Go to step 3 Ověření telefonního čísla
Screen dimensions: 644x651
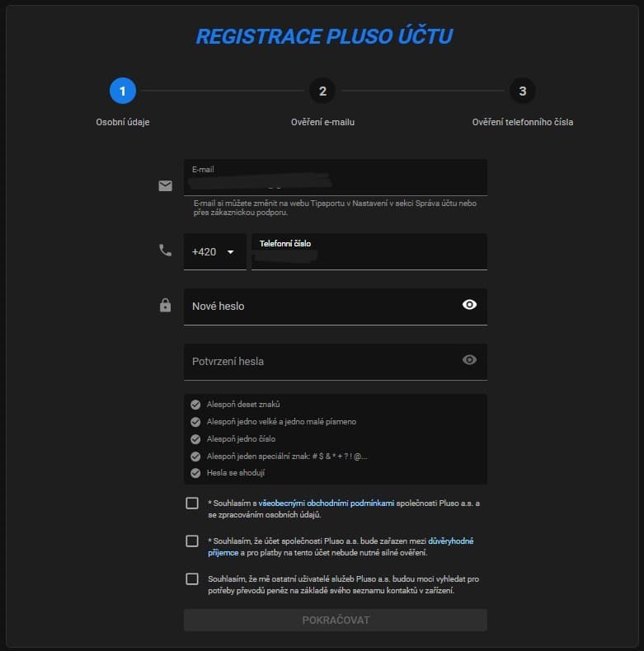coord(523,91)
